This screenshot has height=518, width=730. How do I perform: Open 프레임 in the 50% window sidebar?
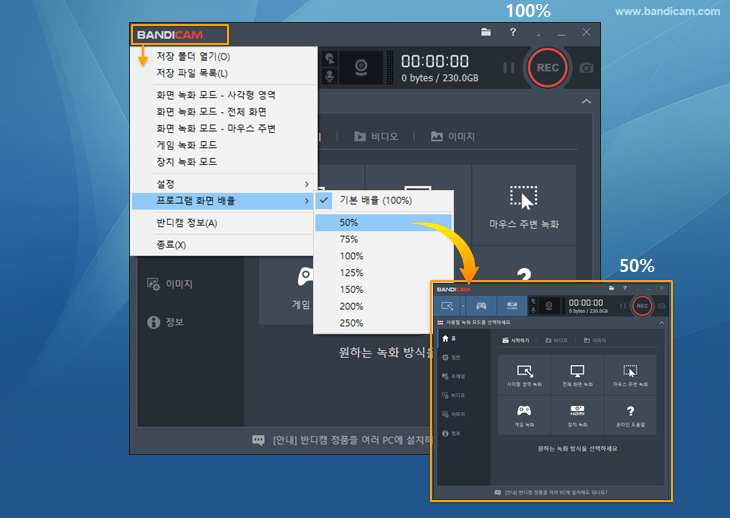click(453, 376)
